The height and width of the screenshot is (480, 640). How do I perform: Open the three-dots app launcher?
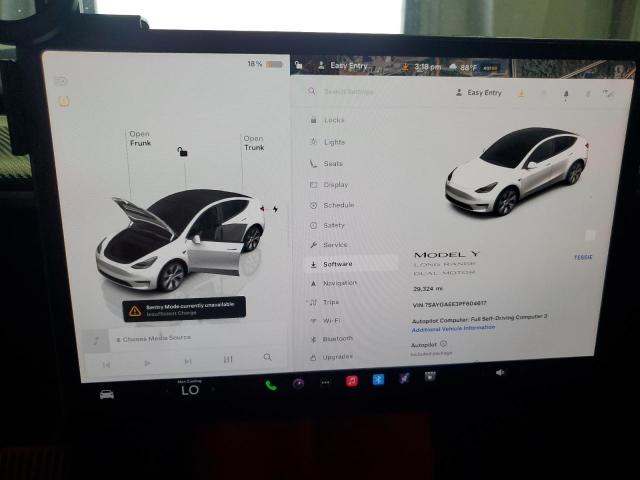tap(325, 383)
